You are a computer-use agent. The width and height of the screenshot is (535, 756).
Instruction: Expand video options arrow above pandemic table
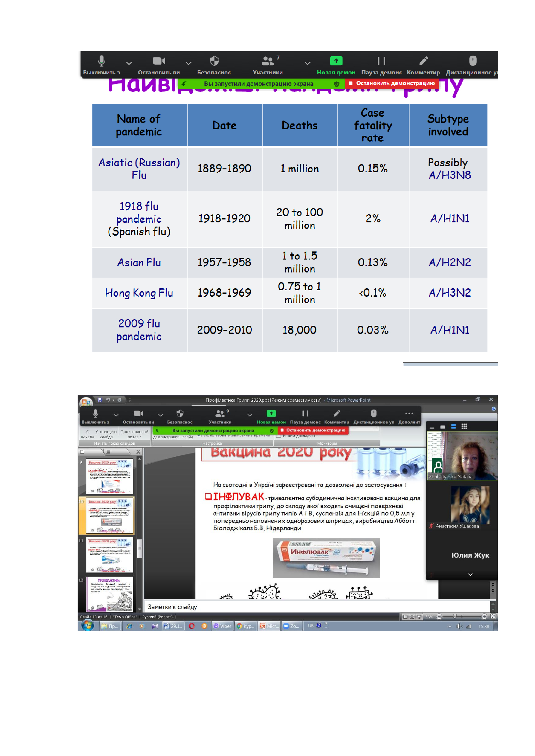(189, 63)
